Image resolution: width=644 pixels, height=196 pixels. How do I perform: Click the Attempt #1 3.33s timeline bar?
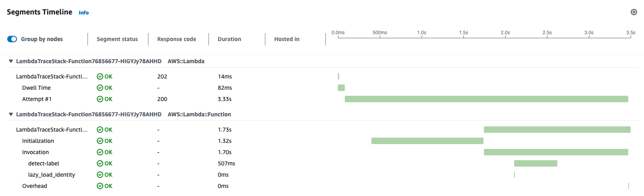(x=486, y=99)
